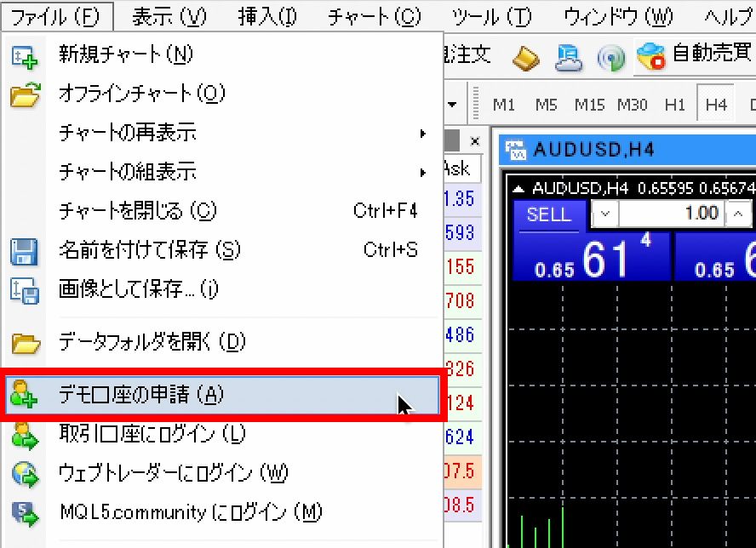The width and height of the screenshot is (756, 548).
Task: Click the Save as Image icon
Action: click(25, 290)
